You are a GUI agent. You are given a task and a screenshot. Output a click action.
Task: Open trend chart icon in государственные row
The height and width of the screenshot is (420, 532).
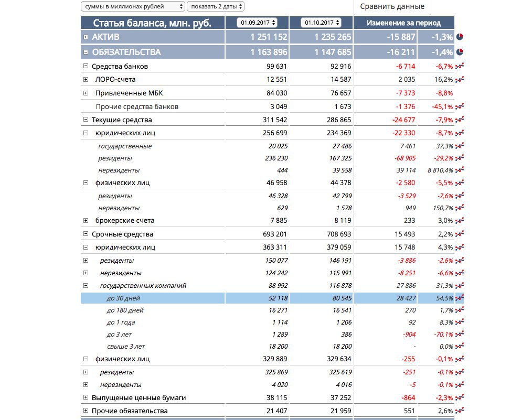point(460,146)
